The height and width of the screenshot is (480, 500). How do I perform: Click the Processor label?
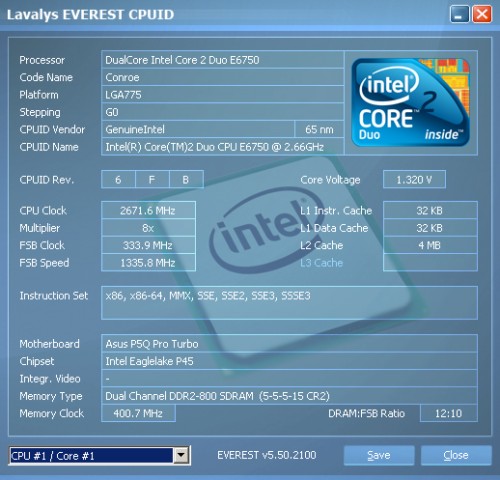(x=42, y=60)
